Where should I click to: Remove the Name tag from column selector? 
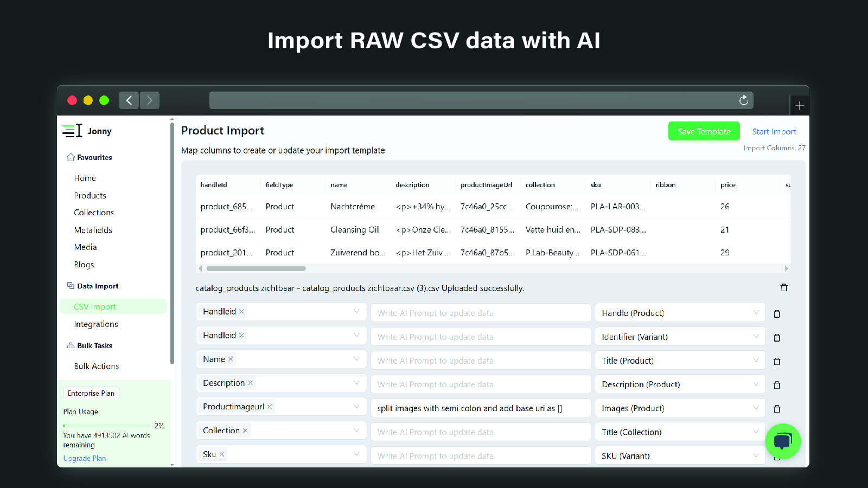pos(231,359)
